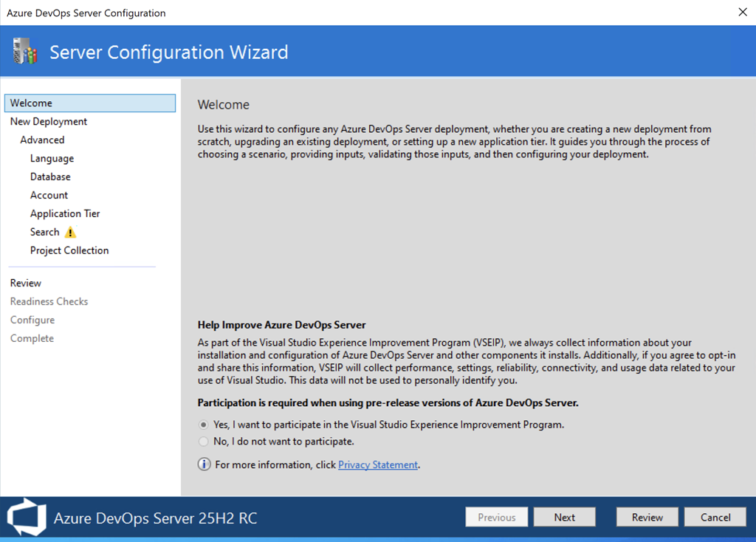This screenshot has width=756, height=542.
Task: Open the Database step
Action: [x=50, y=176]
